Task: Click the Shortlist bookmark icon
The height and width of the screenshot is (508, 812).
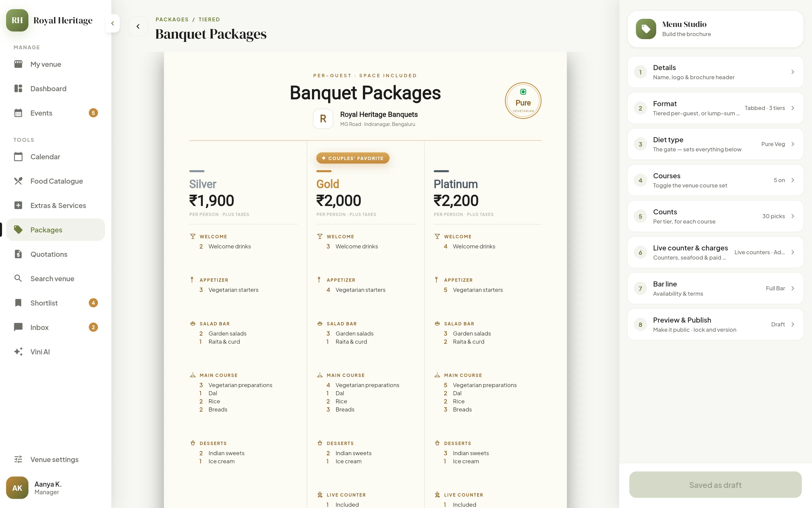Action: [x=18, y=303]
